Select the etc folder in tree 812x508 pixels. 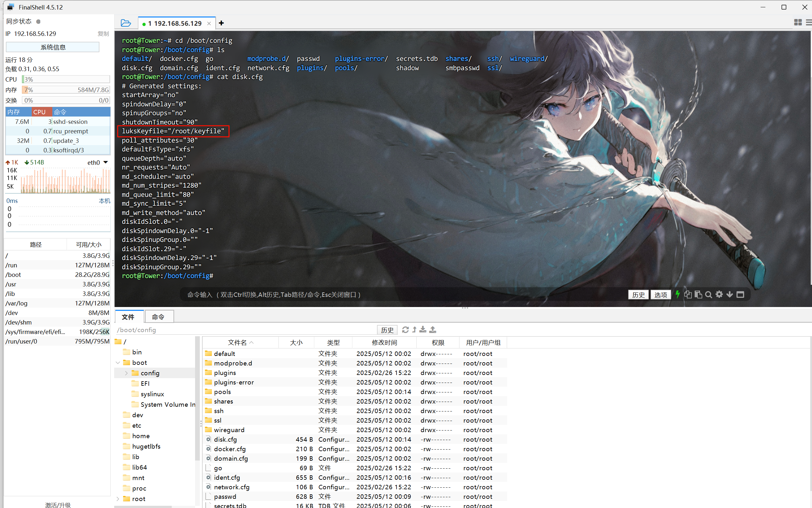132,425
